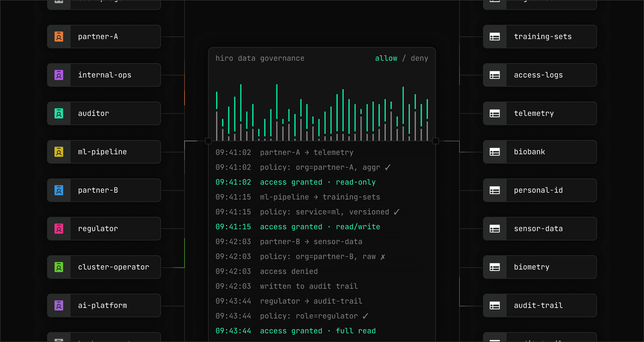Click the orange partner-A user icon
This screenshot has height=342, width=644.
pyautogui.click(x=59, y=37)
